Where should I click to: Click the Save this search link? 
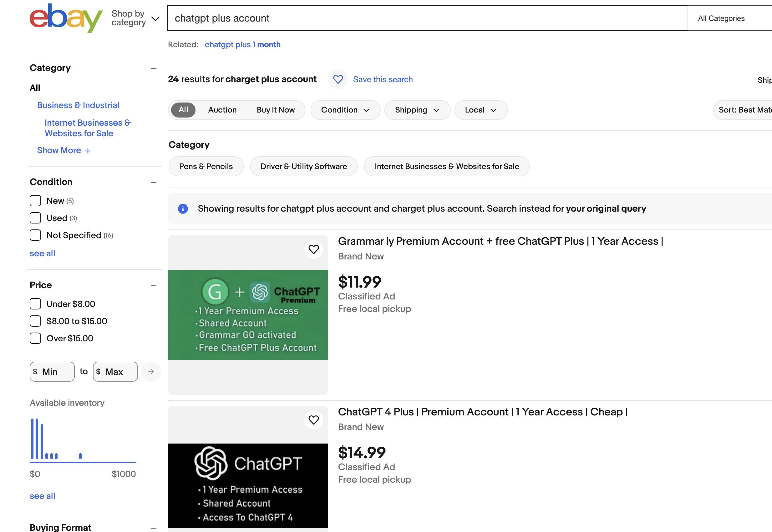(x=383, y=79)
